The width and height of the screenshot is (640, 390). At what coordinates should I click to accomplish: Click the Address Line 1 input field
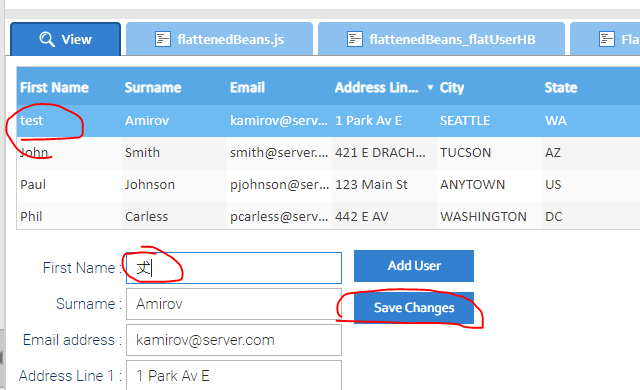[234, 375]
